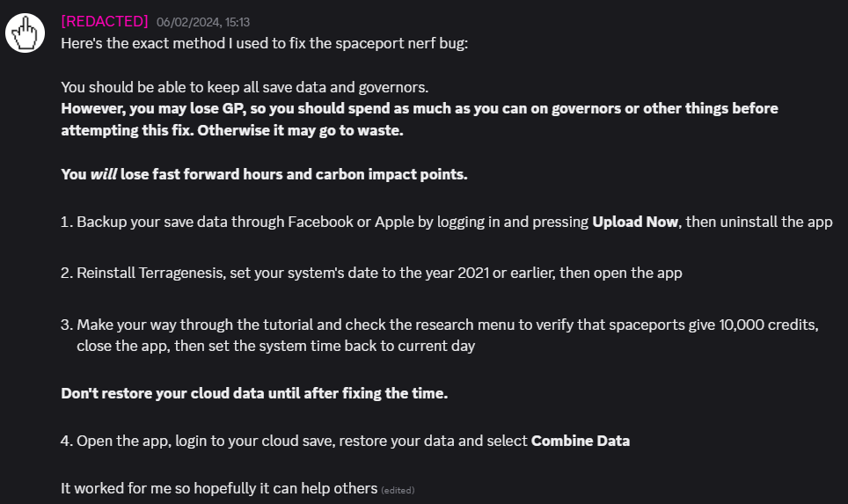Click the bold "Upload Now" text
The height and width of the screenshot is (504, 848).
click(x=635, y=222)
